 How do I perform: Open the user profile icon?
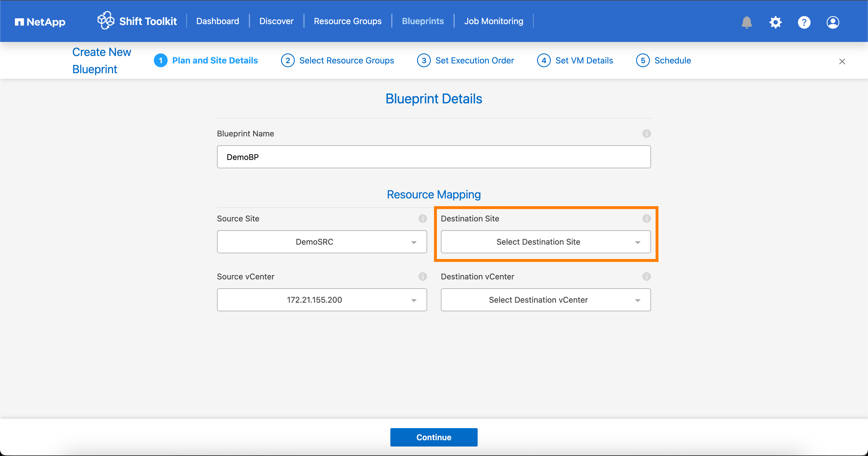[833, 22]
